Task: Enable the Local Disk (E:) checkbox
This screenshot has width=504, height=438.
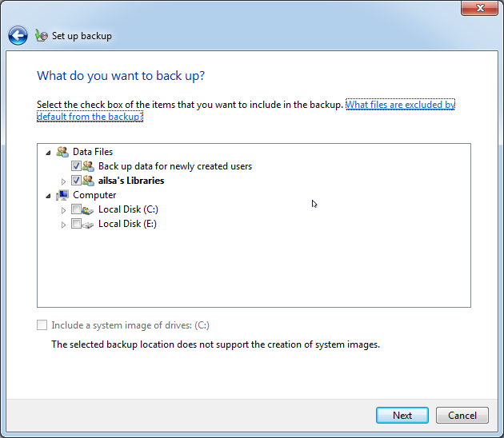Action: (x=76, y=224)
